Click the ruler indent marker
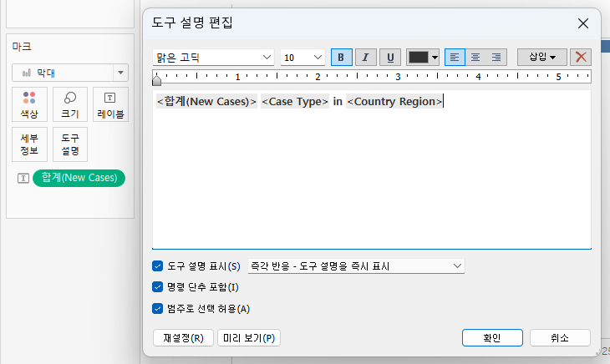 pos(157,78)
